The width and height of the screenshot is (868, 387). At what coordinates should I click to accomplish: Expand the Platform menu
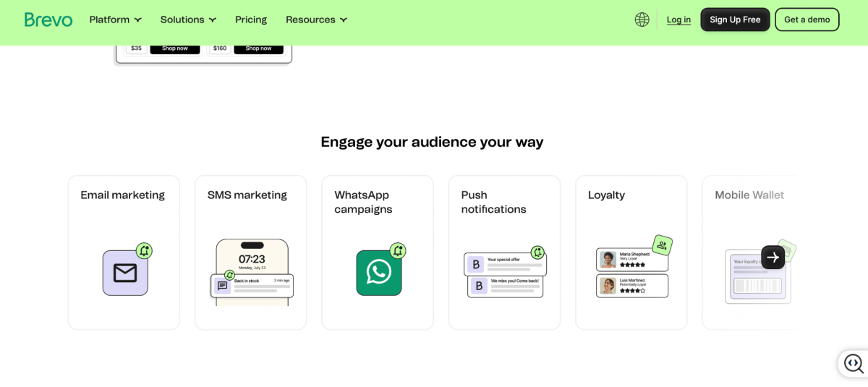pyautogui.click(x=116, y=20)
